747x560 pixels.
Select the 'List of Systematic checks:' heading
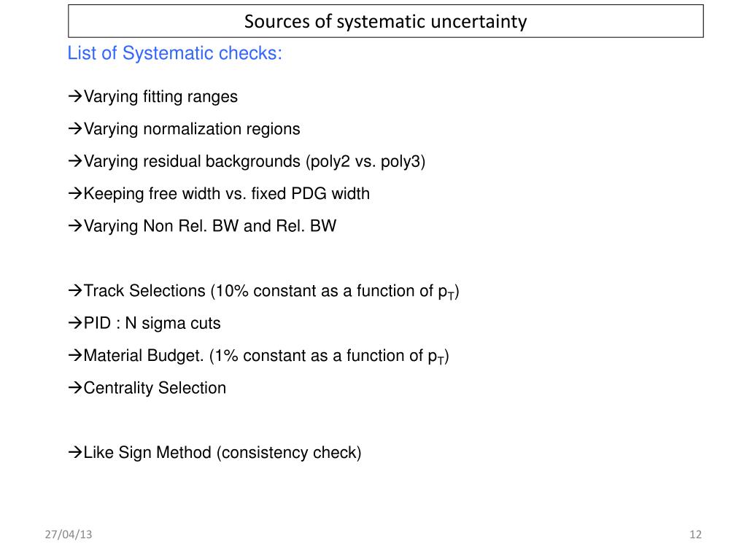click(174, 53)
